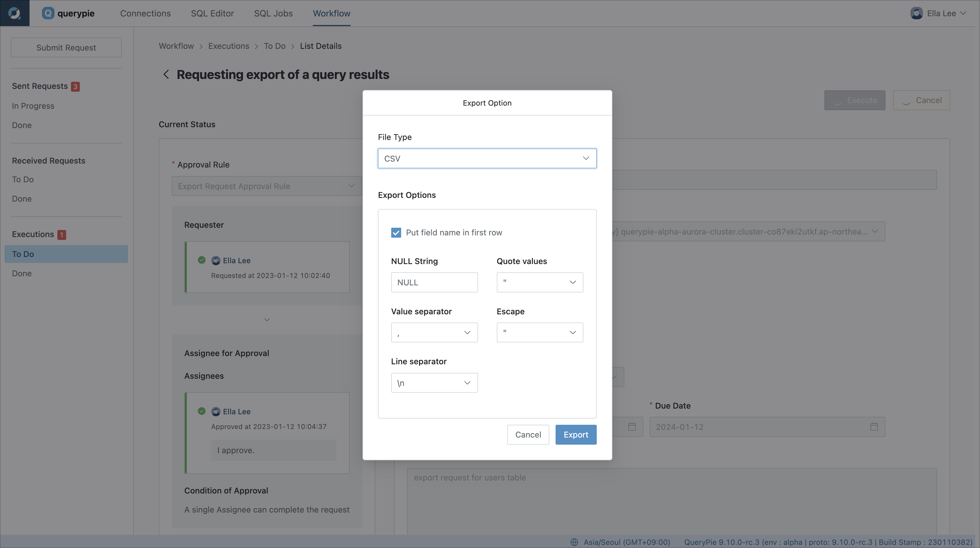This screenshot has height=548, width=980.
Task: Click Ella Lee avatar in top bar
Action: point(916,13)
